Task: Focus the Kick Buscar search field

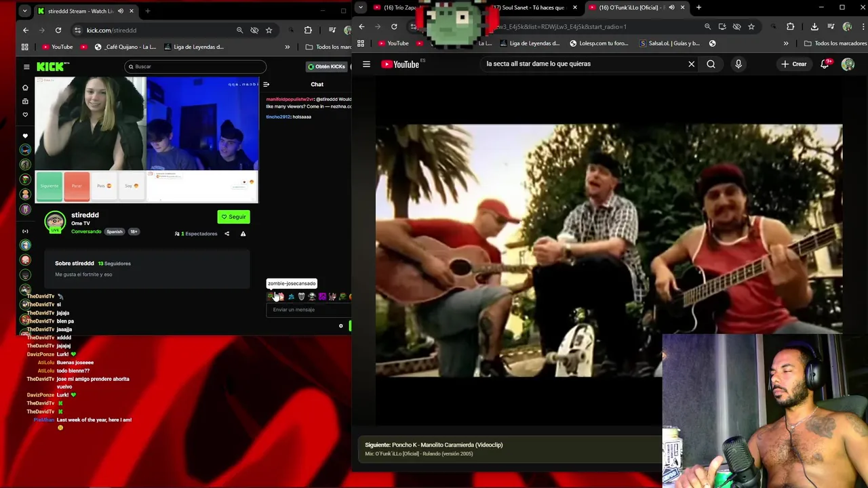Action: 195,66
